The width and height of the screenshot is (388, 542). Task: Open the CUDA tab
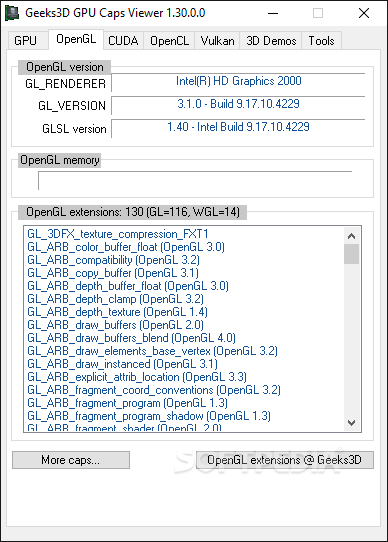point(123,41)
